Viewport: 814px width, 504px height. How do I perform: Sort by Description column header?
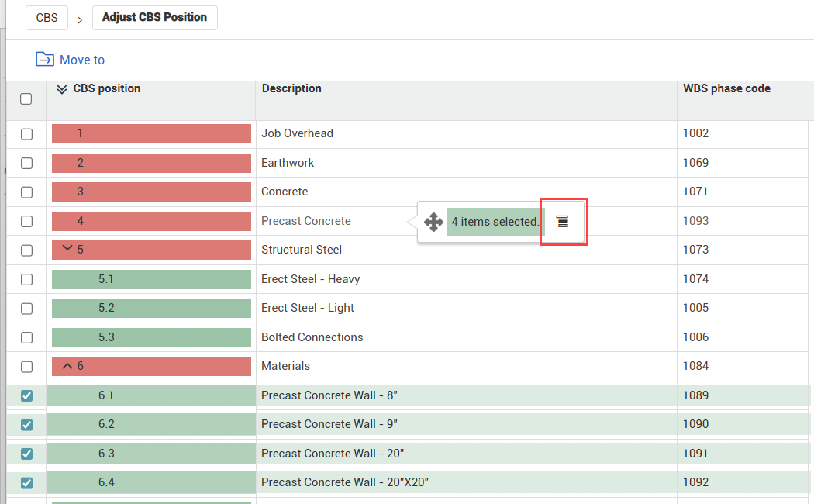(291, 89)
